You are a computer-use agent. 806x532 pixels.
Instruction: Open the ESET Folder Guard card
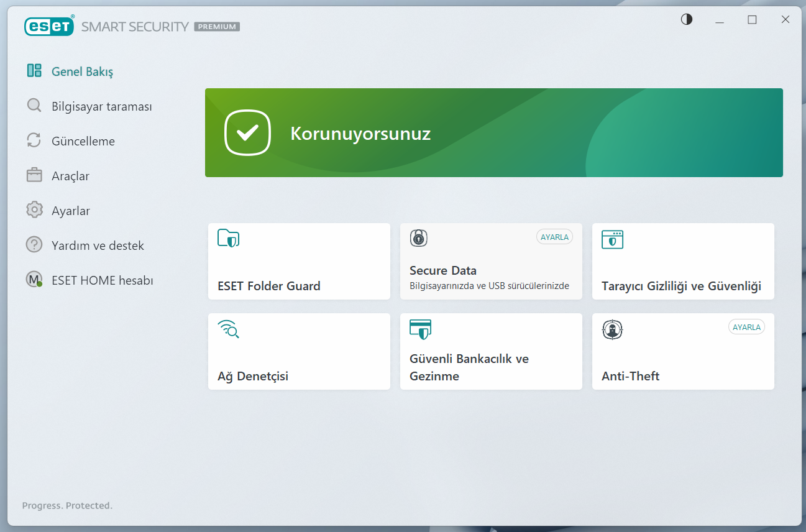tap(299, 262)
